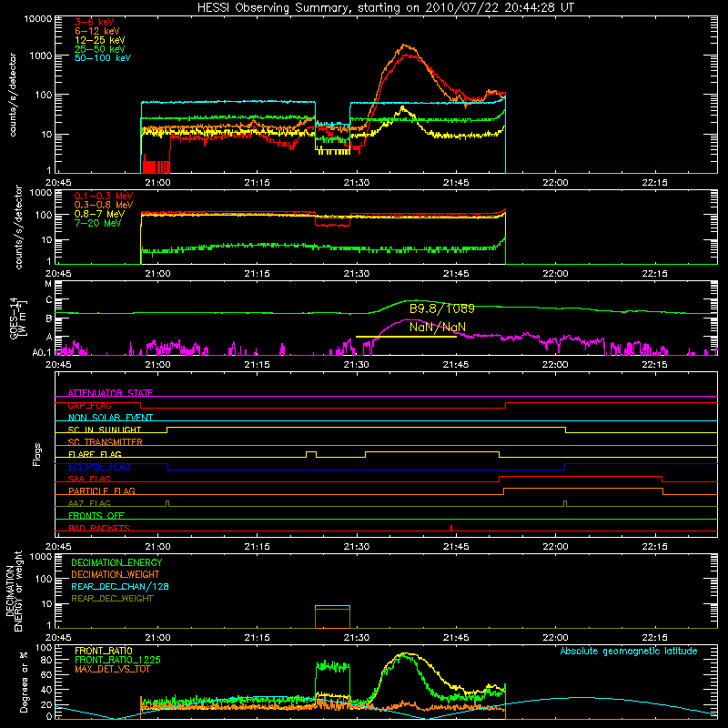Screen dimensions: 728x728
Task: Select the 25-50 keV legend label
Action: tap(100, 49)
